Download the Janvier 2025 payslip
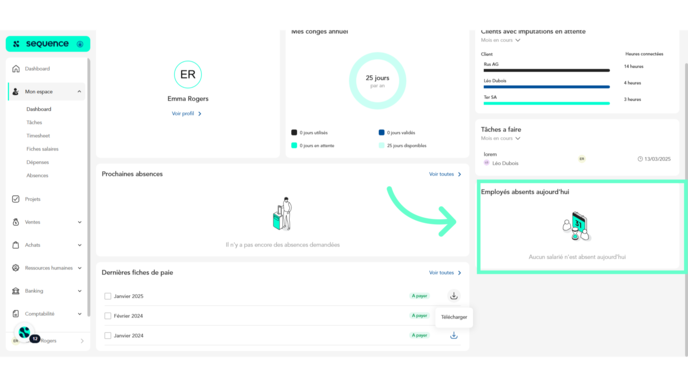Image resolution: width=688 pixels, height=387 pixels. coord(454,296)
